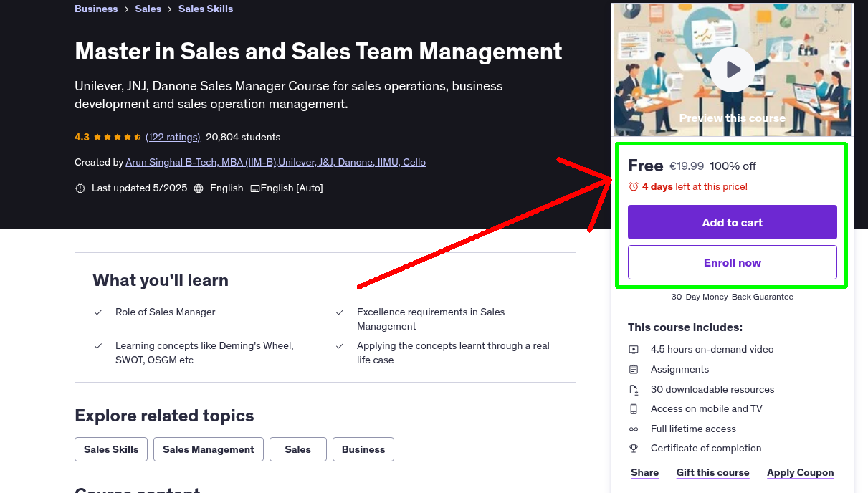Click the Role of Sales Manager item
This screenshot has width=868, height=493.
pos(166,312)
